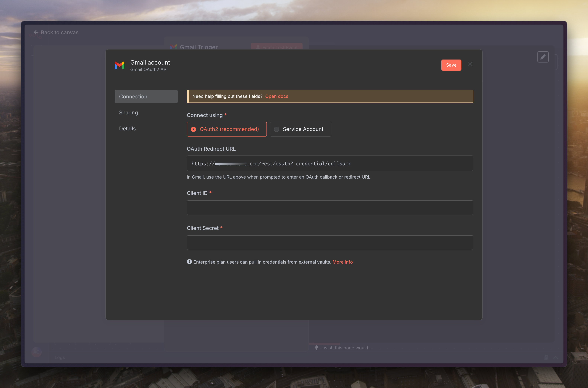Close the Gmail account credential dialog

click(x=470, y=64)
